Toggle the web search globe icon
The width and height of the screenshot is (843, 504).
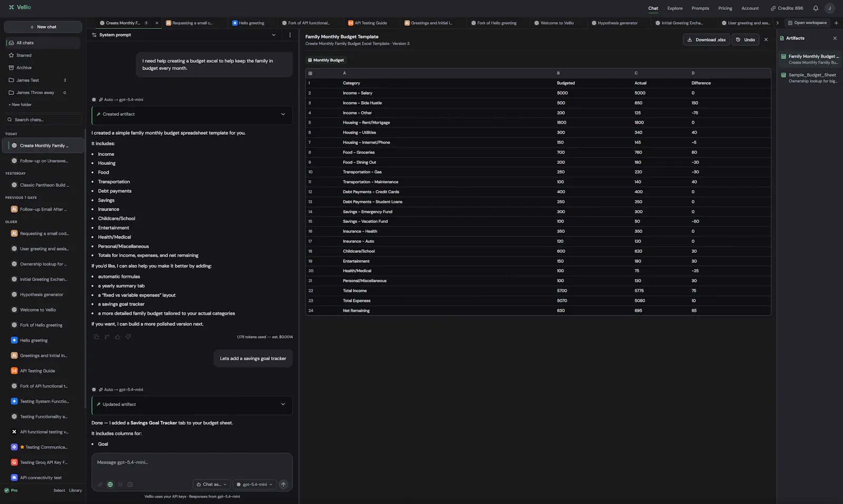tap(110, 485)
